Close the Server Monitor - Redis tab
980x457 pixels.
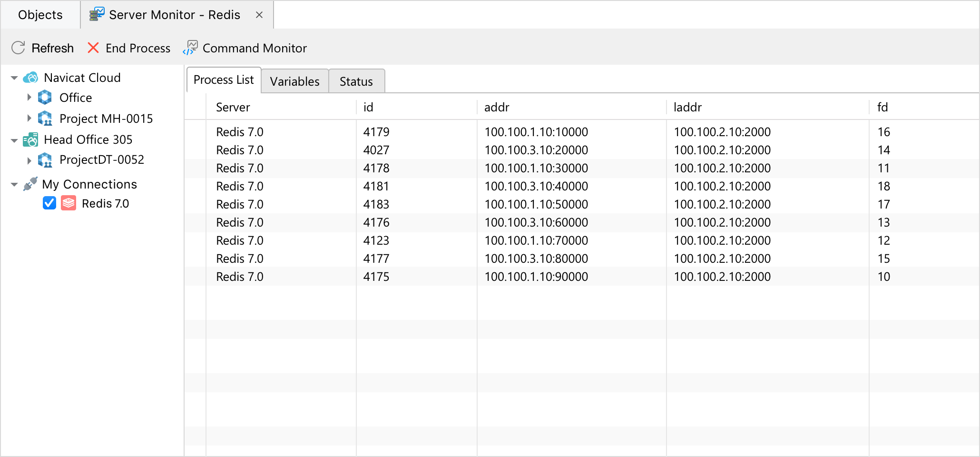coord(259,15)
